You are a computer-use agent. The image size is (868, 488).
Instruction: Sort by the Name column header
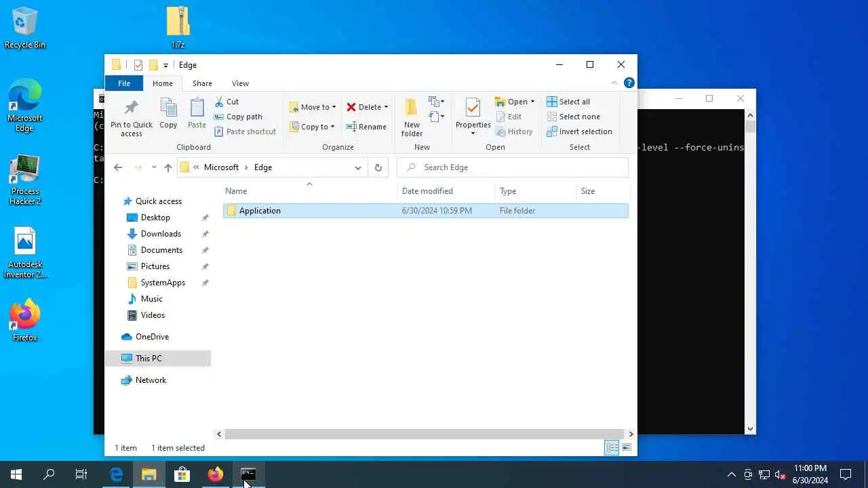click(x=309, y=191)
